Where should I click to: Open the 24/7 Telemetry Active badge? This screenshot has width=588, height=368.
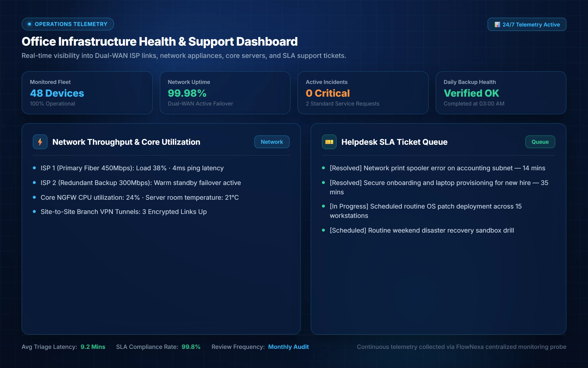pos(527,24)
